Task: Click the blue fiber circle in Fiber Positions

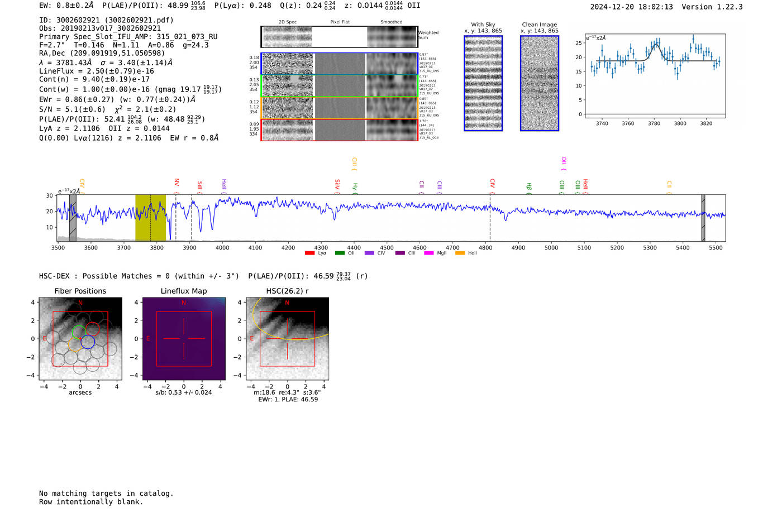Action: pos(88,342)
